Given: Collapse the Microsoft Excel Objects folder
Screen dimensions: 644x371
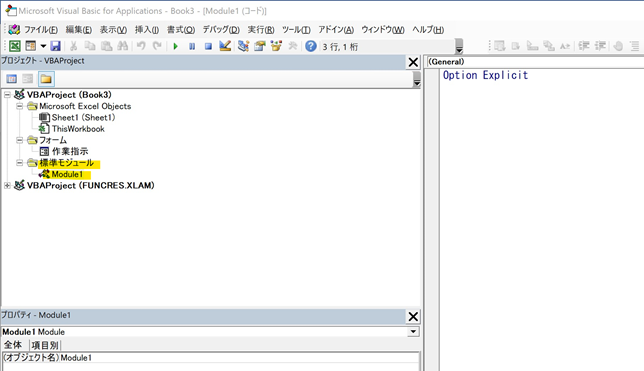Looking at the screenshot, I should pos(19,106).
